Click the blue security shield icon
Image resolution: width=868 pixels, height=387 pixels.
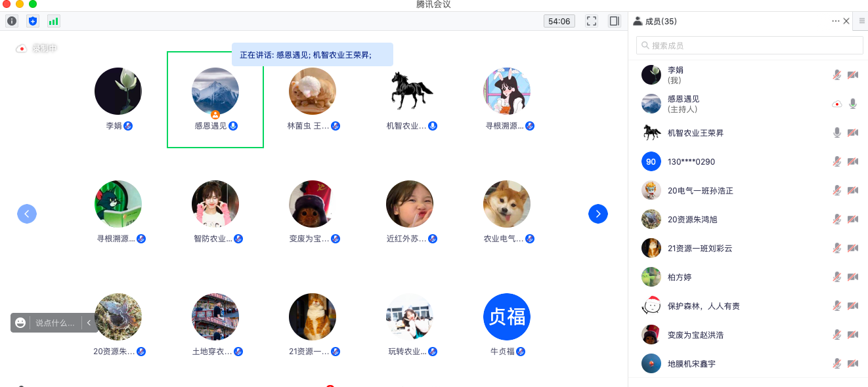coord(33,21)
